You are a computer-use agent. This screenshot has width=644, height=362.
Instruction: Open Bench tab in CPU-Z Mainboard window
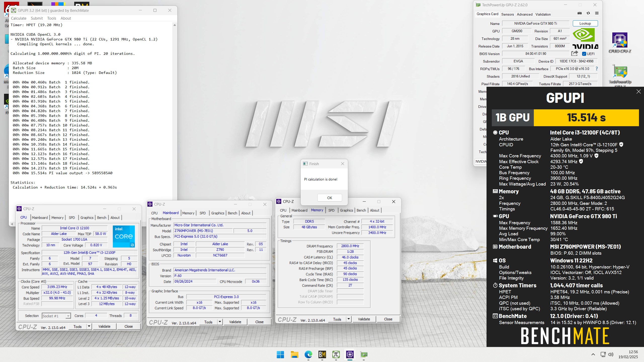[x=232, y=213]
